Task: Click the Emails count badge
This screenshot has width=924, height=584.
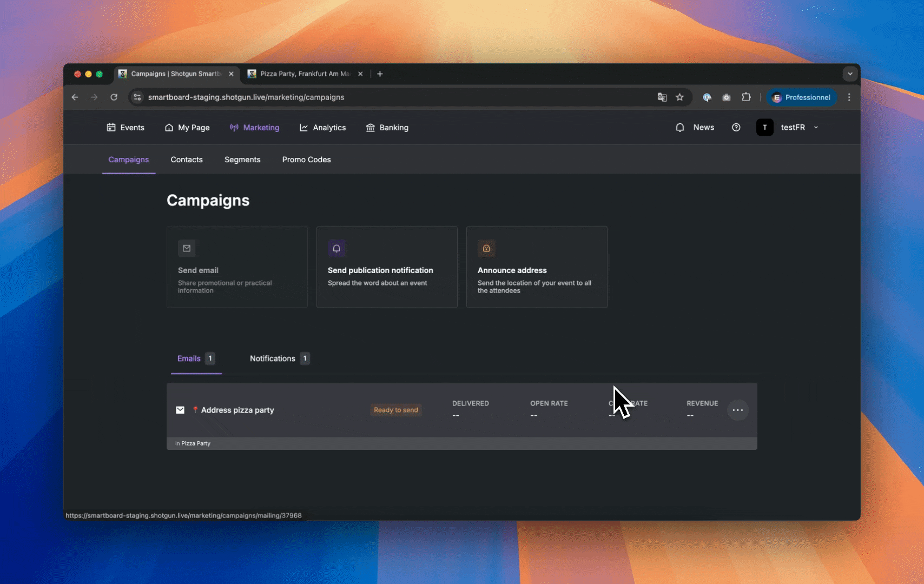Action: pyautogui.click(x=210, y=359)
